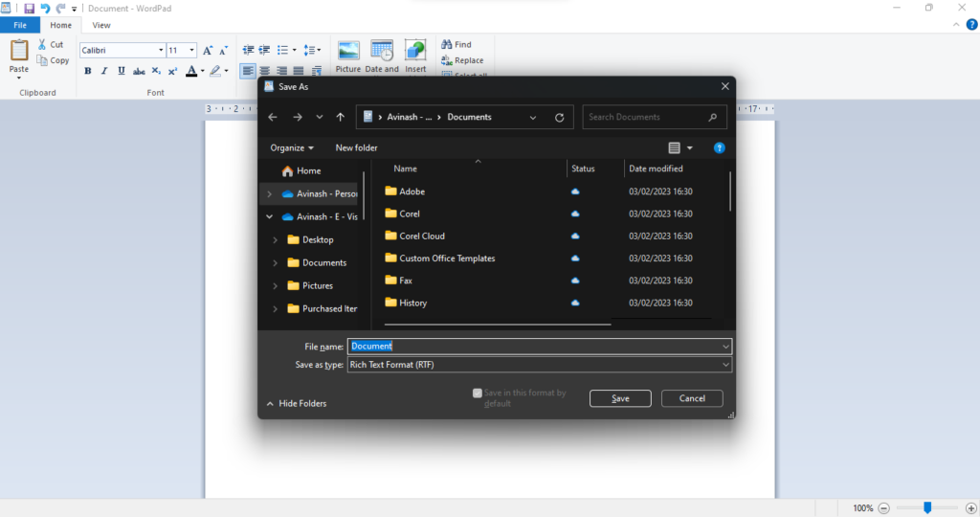Click Cut in the Clipboard group

51,44
